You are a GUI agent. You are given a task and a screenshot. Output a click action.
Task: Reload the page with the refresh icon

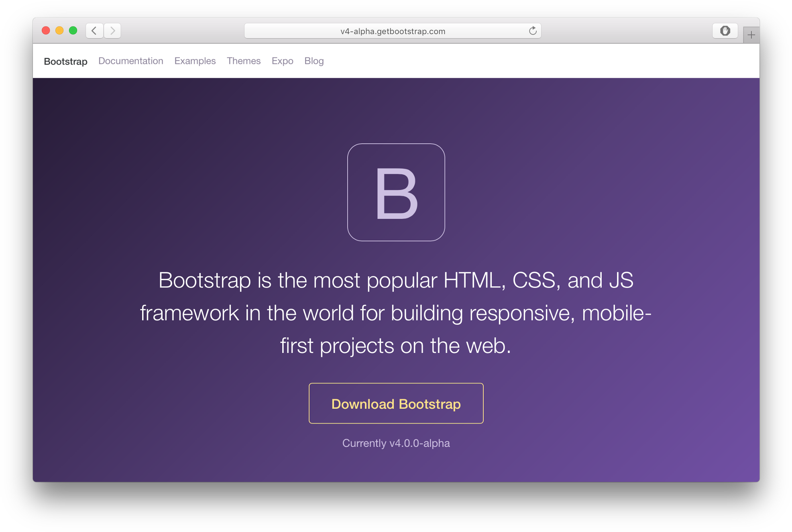pos(533,31)
